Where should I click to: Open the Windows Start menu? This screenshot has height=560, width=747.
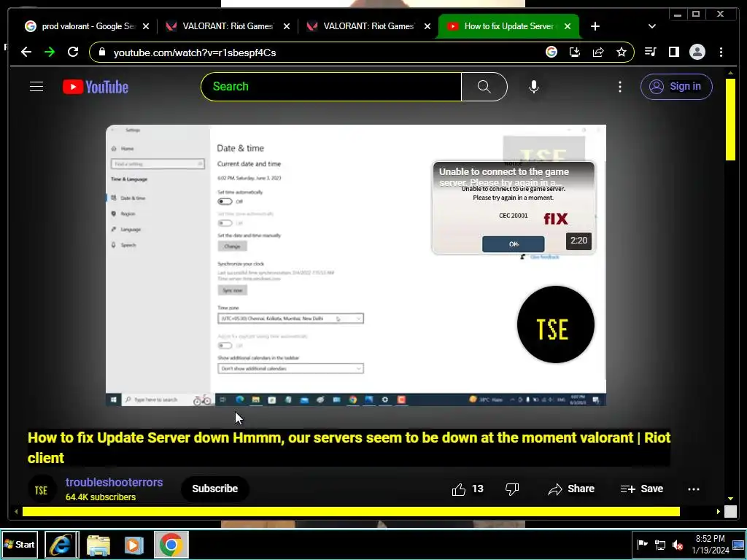[x=20, y=544]
